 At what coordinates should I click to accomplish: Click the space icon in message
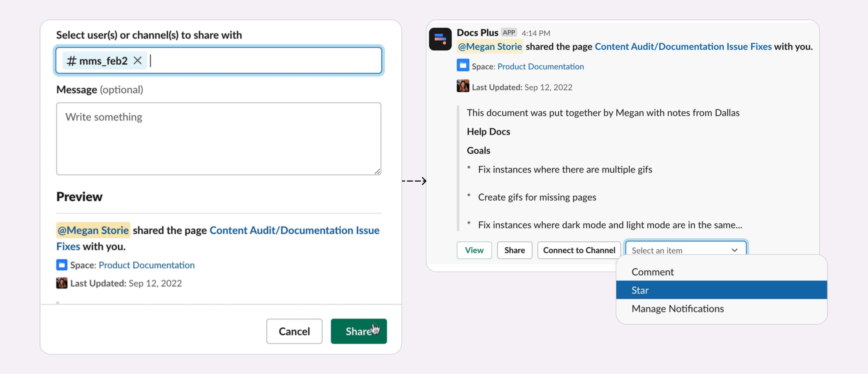pyautogui.click(x=463, y=65)
